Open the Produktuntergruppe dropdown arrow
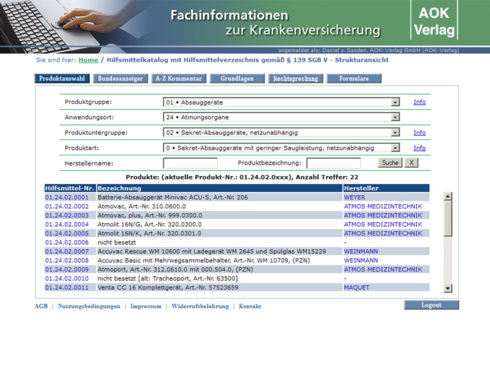Viewport: 490px width, 367px height. click(395, 133)
